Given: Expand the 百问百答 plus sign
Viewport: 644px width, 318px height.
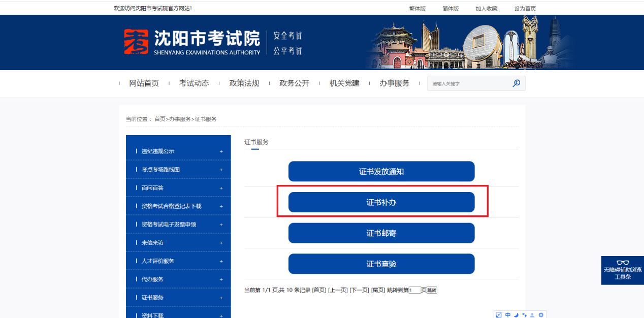Looking at the screenshot, I should [x=221, y=188].
